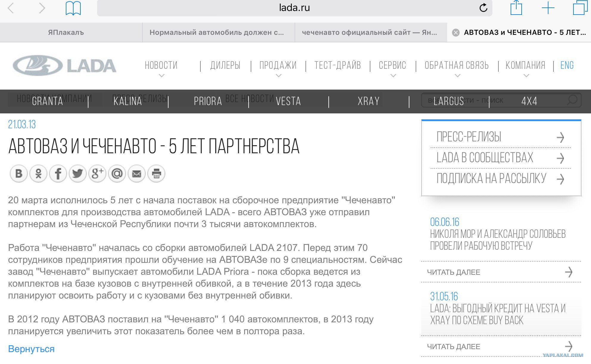Expand the ПРОДАЖИ menu chevron
Viewport: 591px width, 364px height.
point(278,76)
